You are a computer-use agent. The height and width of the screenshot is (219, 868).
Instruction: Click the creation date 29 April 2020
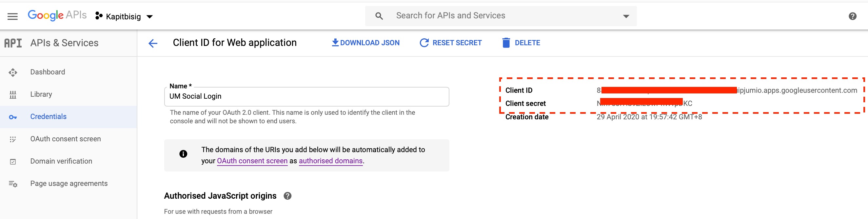649,117
